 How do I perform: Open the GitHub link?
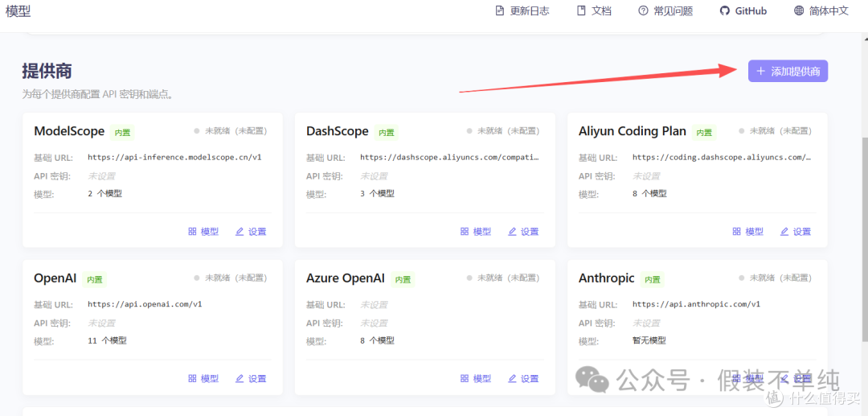pos(743,10)
